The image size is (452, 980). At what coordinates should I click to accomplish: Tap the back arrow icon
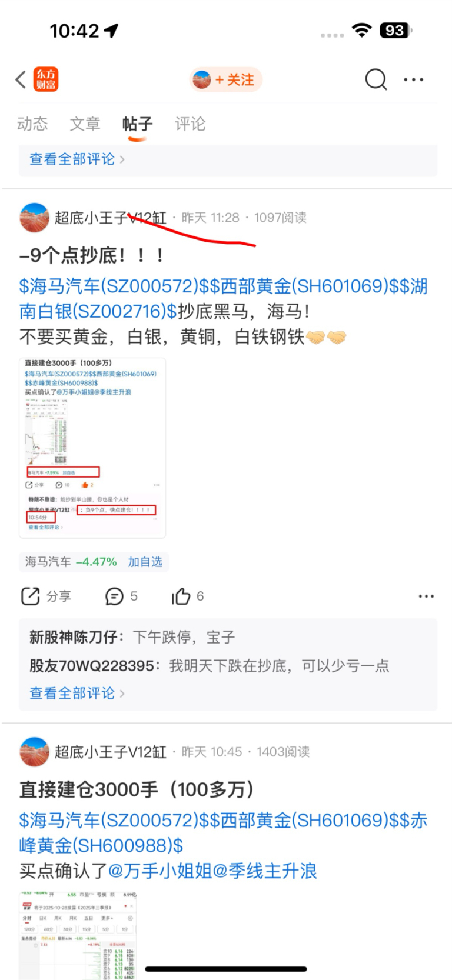click(21, 79)
